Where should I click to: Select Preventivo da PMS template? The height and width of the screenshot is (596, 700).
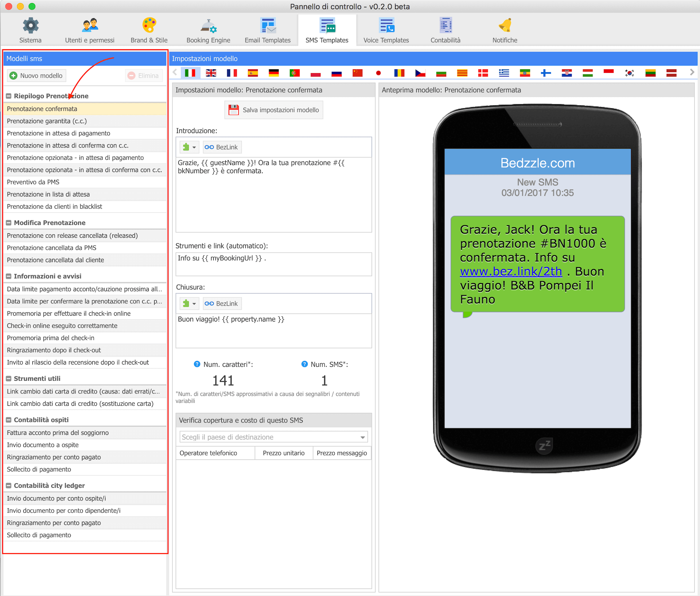(33, 182)
